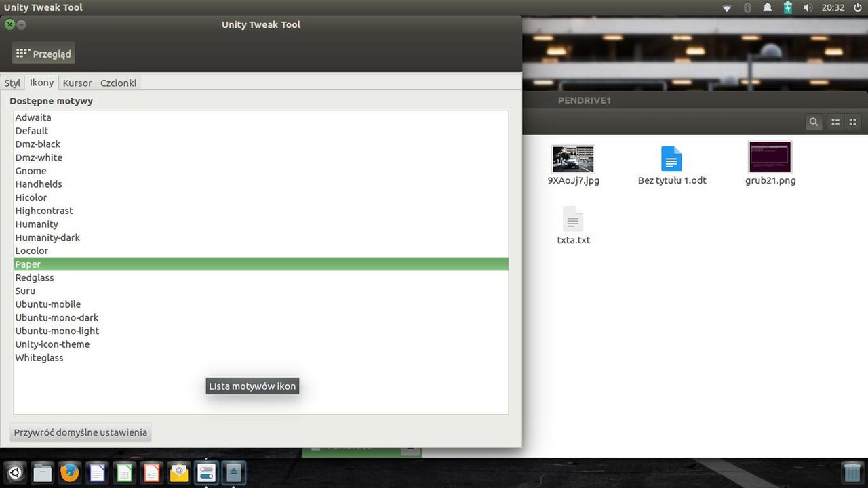Select the Gnome icon theme
The image size is (868, 488).
[x=261, y=171]
